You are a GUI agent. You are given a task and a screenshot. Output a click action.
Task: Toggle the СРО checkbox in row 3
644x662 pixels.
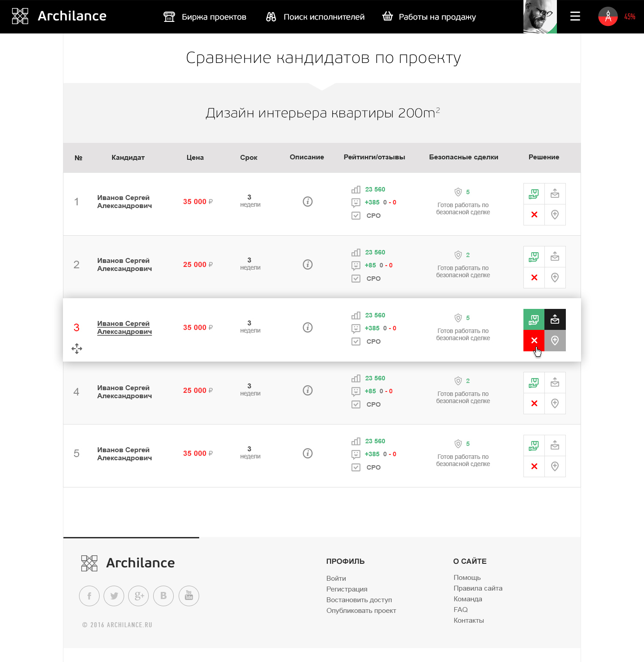(356, 341)
